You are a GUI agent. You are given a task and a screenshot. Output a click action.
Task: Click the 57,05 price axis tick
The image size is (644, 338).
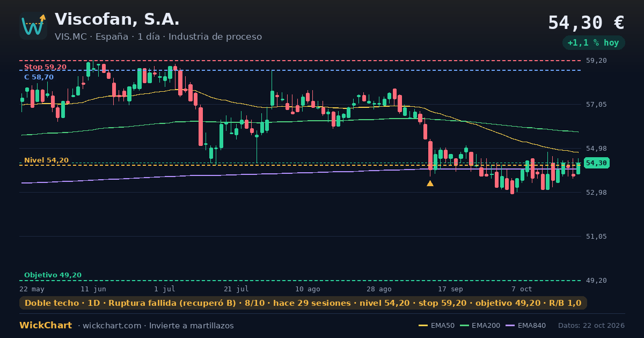coord(596,105)
